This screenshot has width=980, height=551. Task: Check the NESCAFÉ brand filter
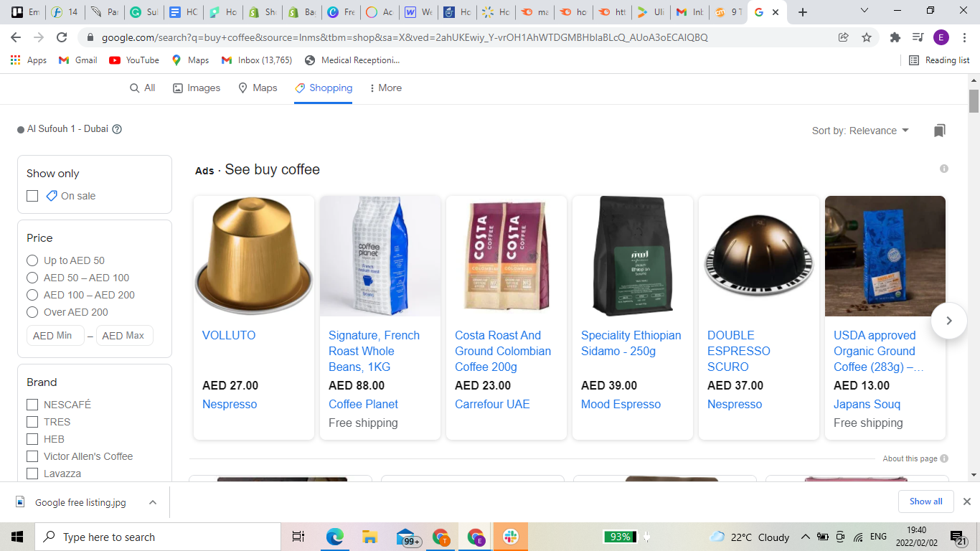click(x=32, y=405)
